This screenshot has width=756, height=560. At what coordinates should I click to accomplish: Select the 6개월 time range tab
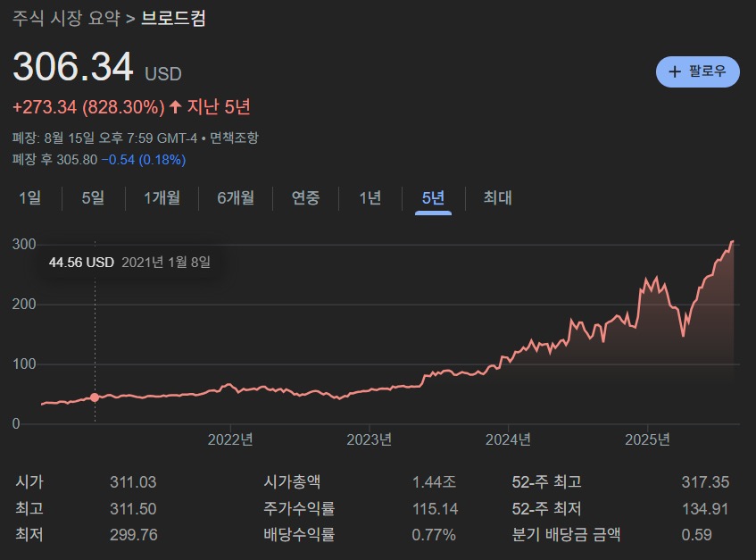(236, 198)
